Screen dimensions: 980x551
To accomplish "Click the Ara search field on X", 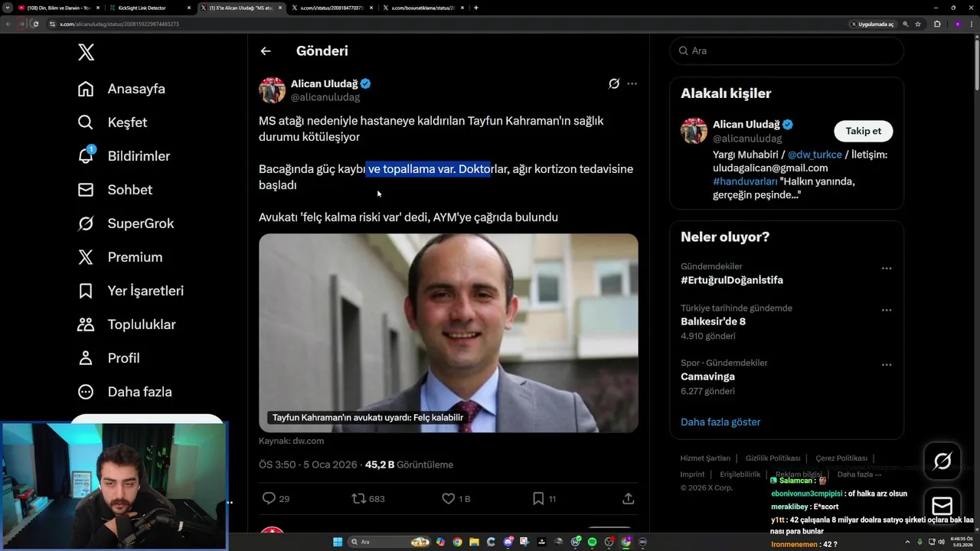I will point(786,51).
